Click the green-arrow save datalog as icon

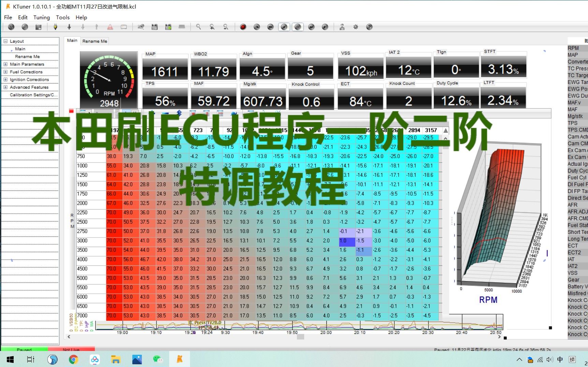point(168,27)
